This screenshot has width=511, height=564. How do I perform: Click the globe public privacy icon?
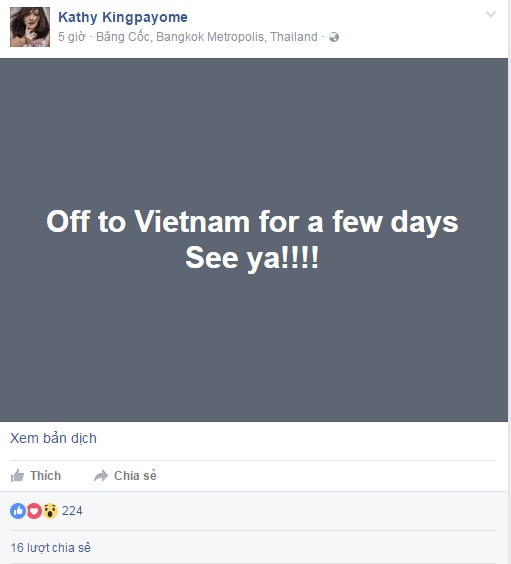334,37
